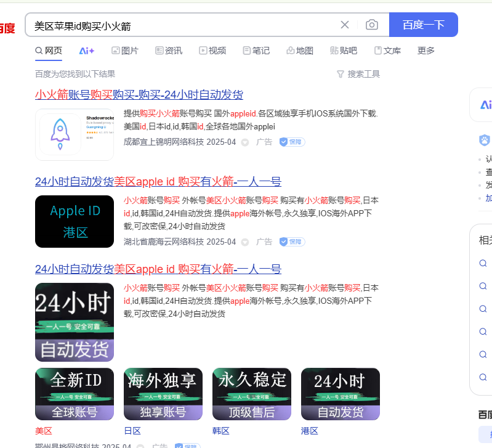Open the 日区 link
This screenshot has height=448, width=492.
(132, 431)
